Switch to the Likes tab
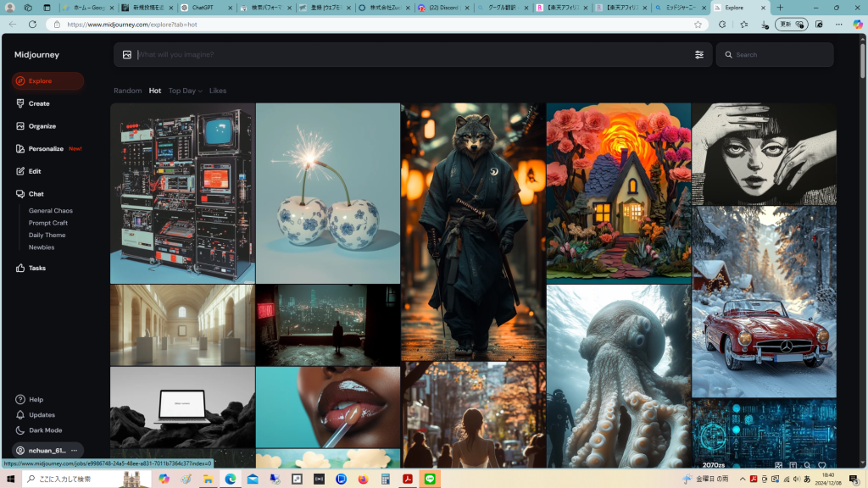 (x=218, y=91)
